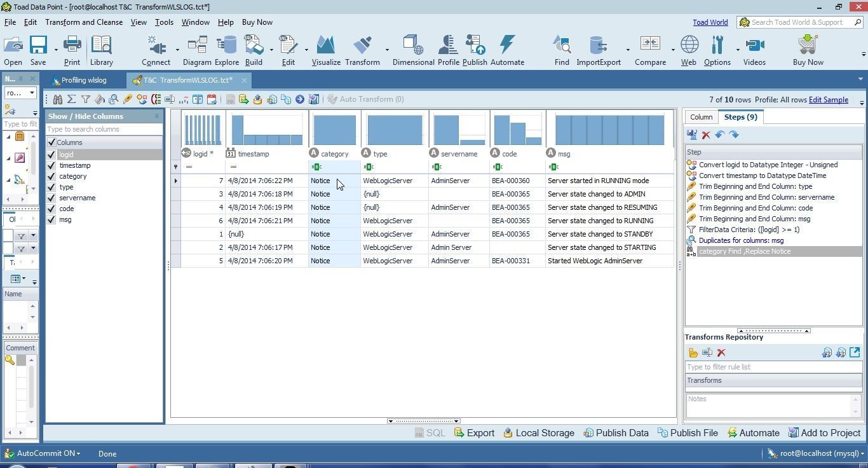This screenshot has height=468, width=868.
Task: Toggle the Columns master checkbox
Action: pyautogui.click(x=51, y=142)
